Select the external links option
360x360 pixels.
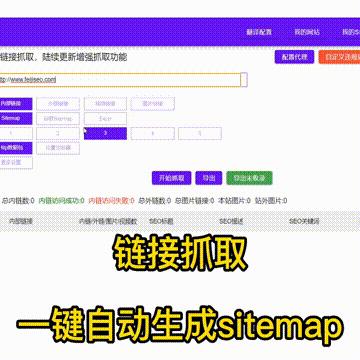coord(58,104)
